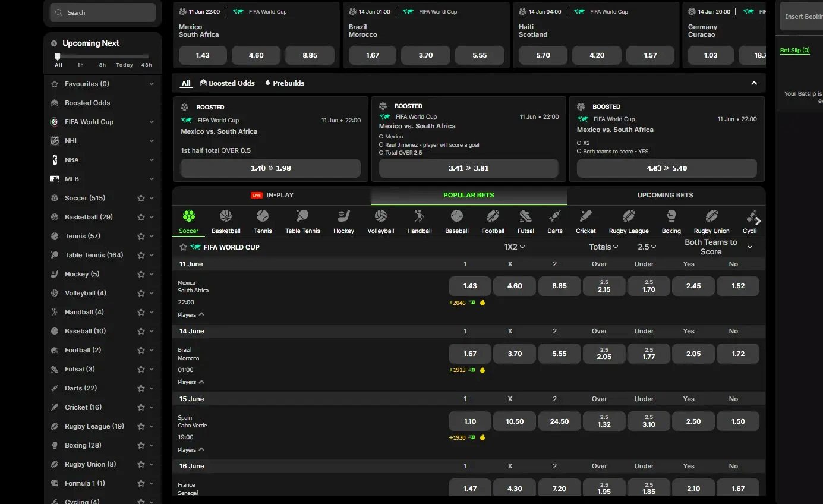The width and height of the screenshot is (823, 504).
Task: Favourite the FIFA World Cup league star
Action: tap(184, 247)
